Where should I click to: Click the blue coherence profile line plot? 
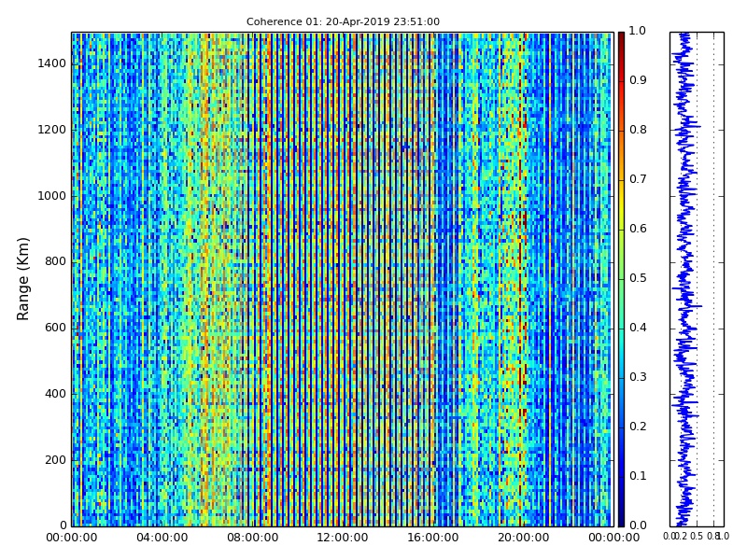coord(686,279)
